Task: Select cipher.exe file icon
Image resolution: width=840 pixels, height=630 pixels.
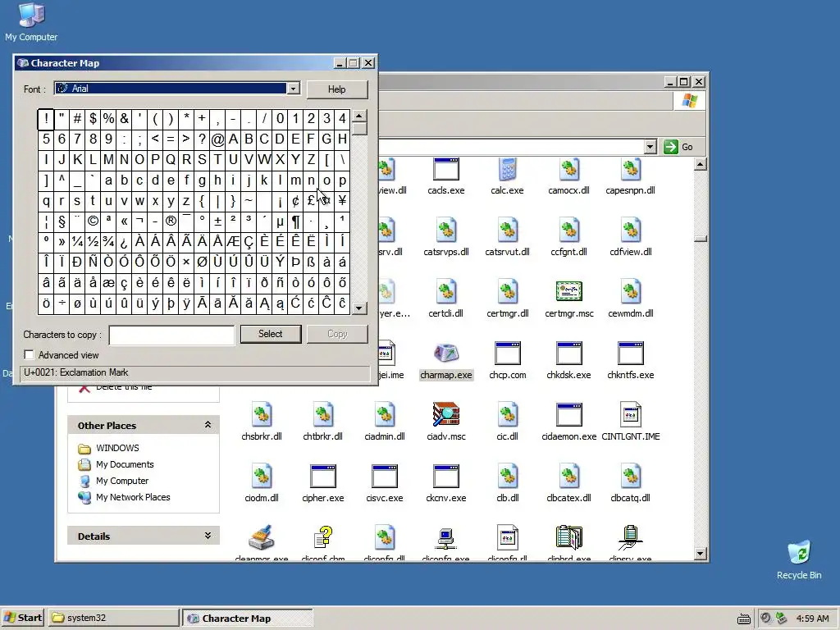Action: pyautogui.click(x=323, y=477)
